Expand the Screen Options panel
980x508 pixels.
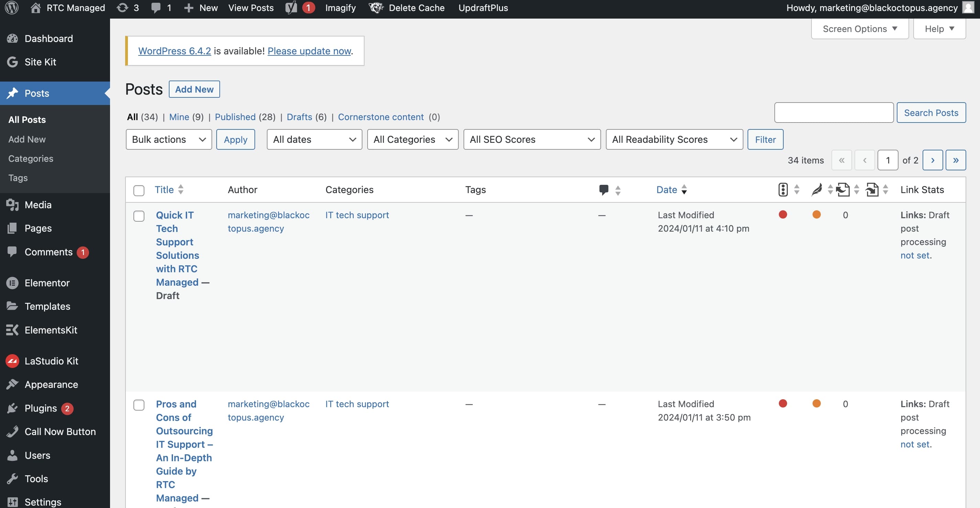point(859,29)
